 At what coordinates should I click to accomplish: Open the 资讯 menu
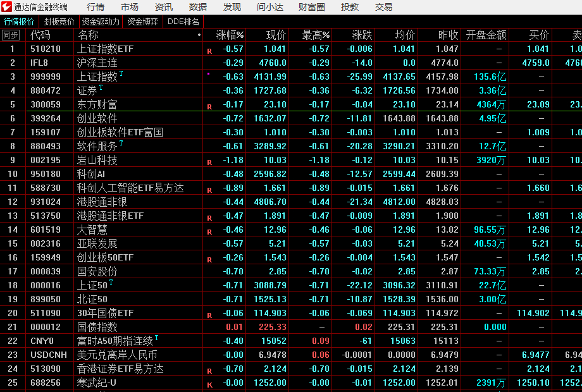[164, 7]
